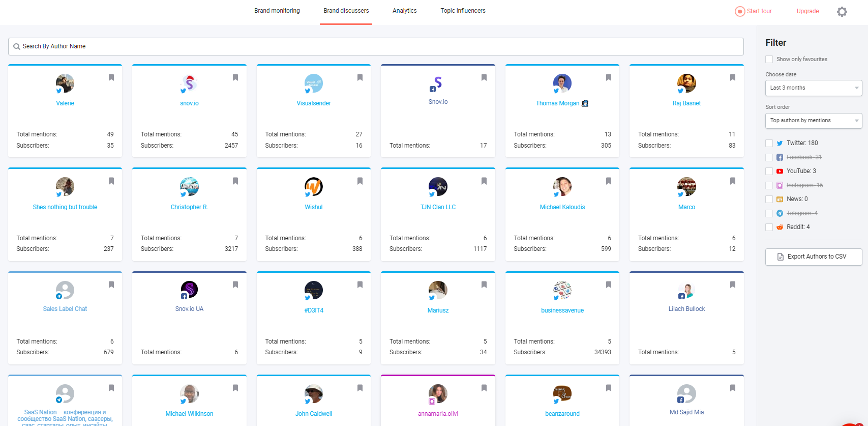Bookmark the Mariusz card

tap(484, 285)
